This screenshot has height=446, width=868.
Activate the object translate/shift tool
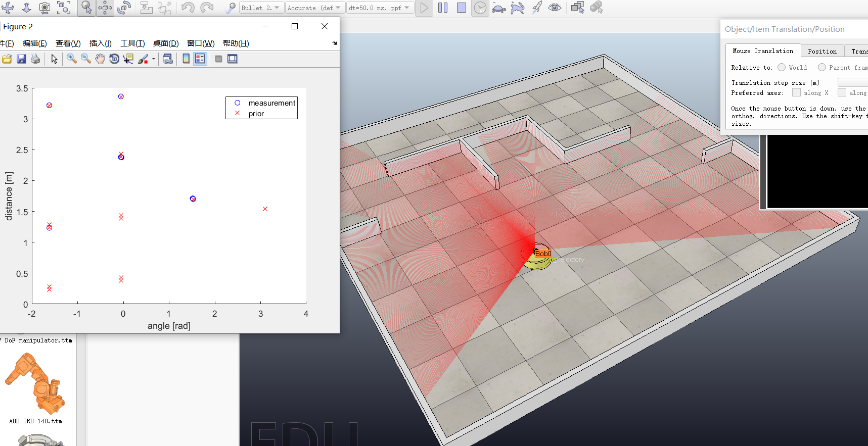tap(105, 8)
